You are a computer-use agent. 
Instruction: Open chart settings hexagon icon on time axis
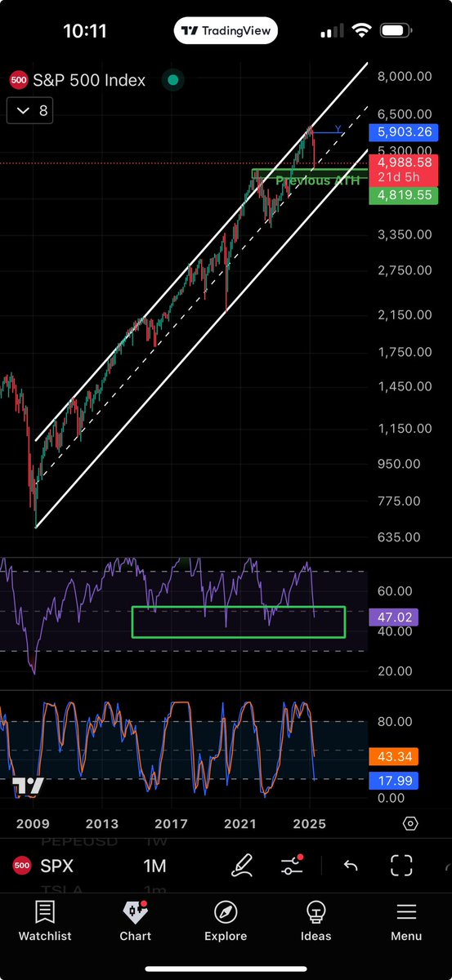tap(410, 823)
